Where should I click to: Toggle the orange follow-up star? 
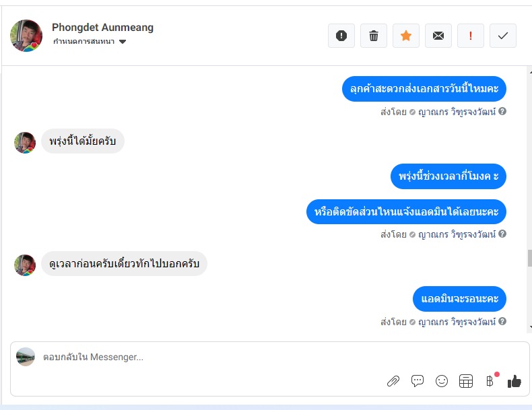click(406, 36)
